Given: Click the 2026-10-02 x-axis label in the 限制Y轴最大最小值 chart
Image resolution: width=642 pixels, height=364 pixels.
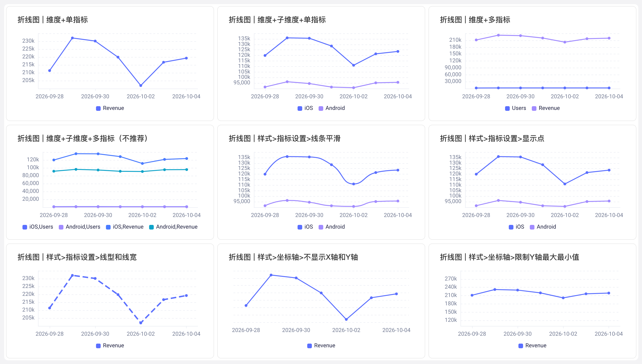Looking at the screenshot, I should [x=563, y=334].
